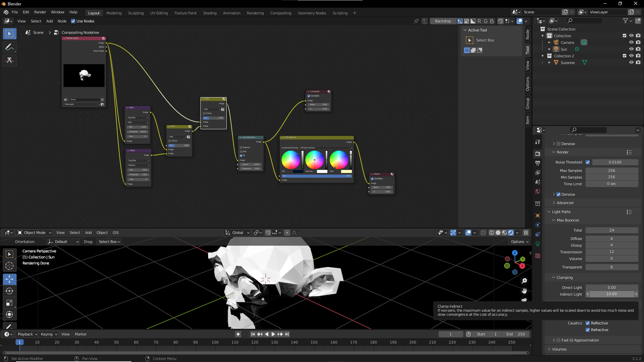Uncheck Reflective caustics option
The width and height of the screenshot is (644, 362).
(588, 323)
